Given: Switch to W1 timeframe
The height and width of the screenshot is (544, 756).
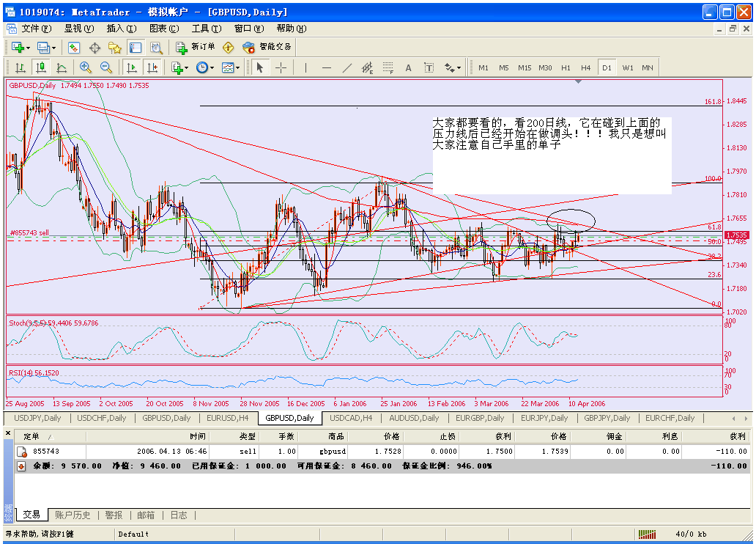Looking at the screenshot, I should click(628, 67).
